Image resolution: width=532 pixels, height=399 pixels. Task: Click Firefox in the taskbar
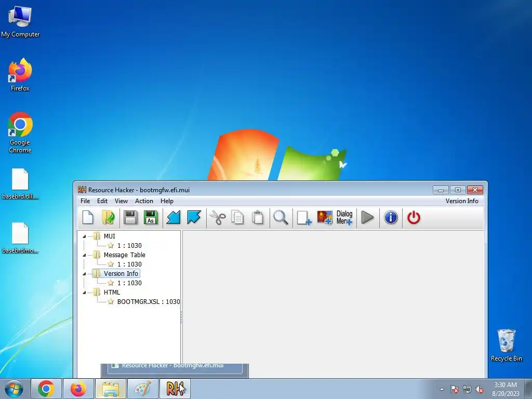(78, 389)
